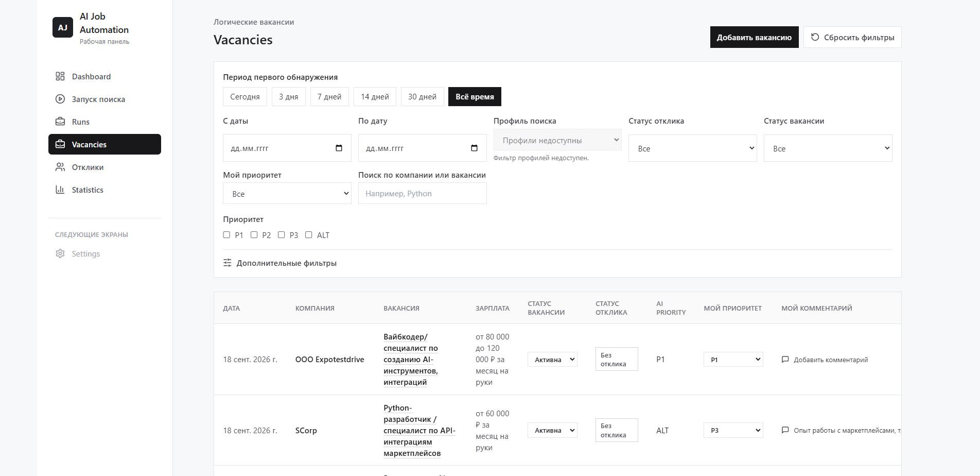Viewport: 980px width, 476px height.
Task: Open the Вайбкодер vacancy link
Action: [x=411, y=360]
